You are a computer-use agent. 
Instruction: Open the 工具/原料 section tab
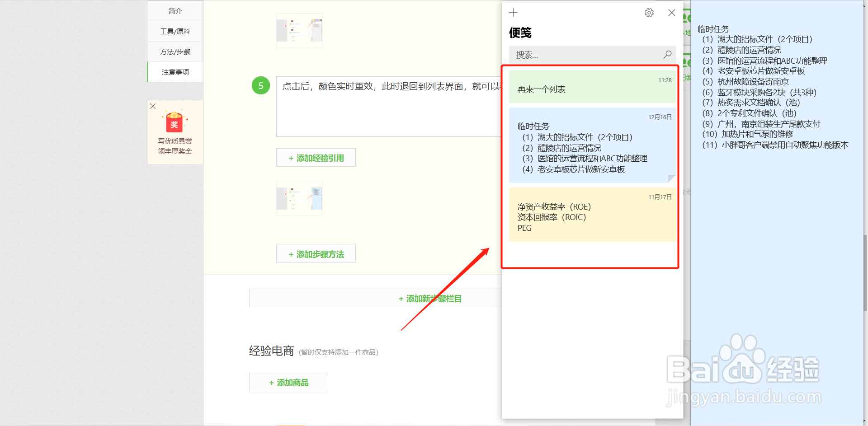click(175, 31)
